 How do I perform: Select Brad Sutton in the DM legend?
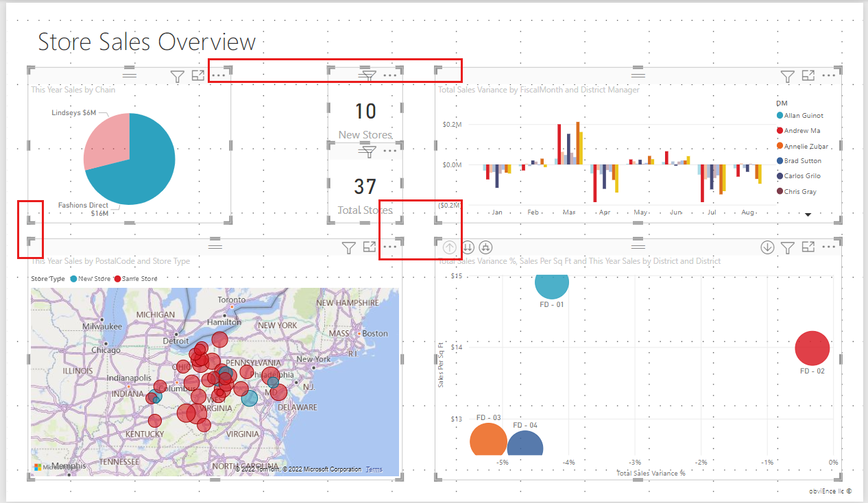click(799, 161)
